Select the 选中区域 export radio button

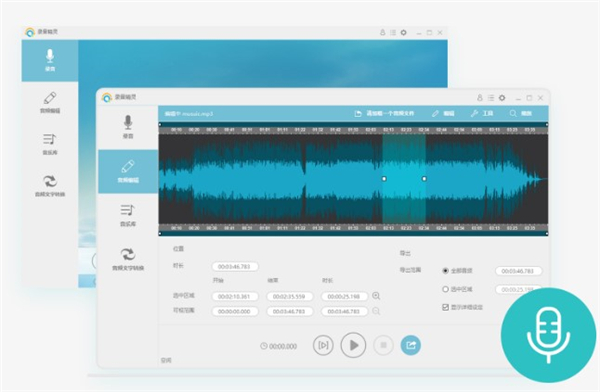coord(445,289)
